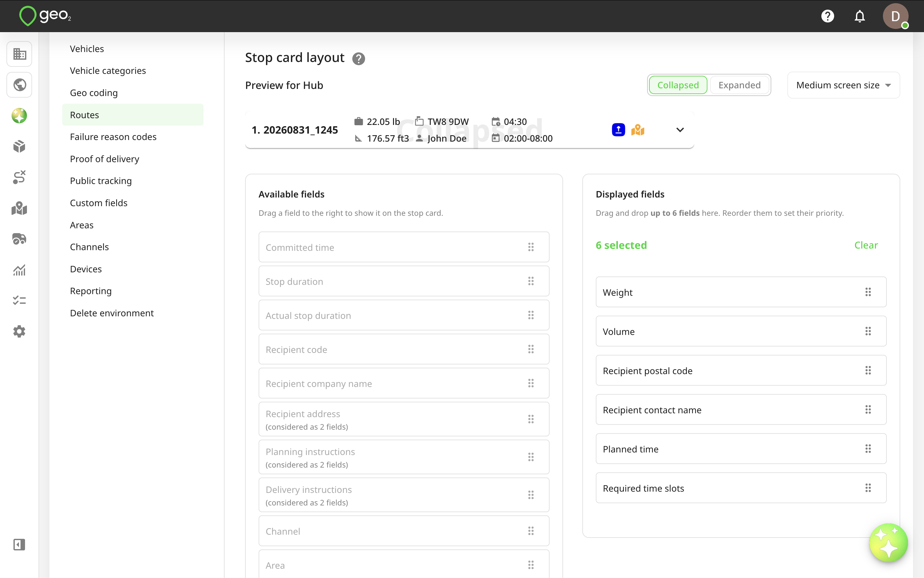Select the Expanded preview mode

[x=739, y=85]
